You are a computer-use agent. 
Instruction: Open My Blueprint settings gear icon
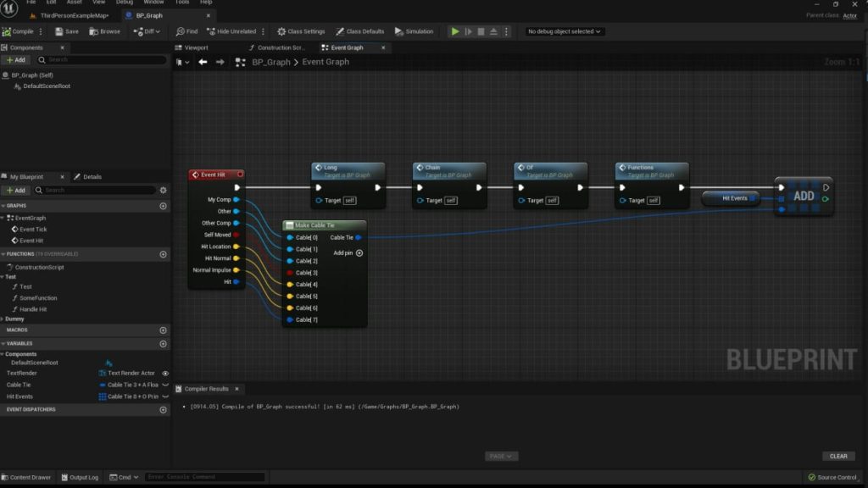point(163,191)
